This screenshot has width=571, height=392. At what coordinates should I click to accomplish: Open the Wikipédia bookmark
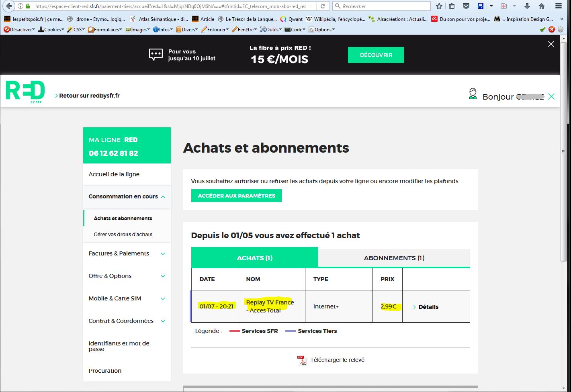pos(336,19)
